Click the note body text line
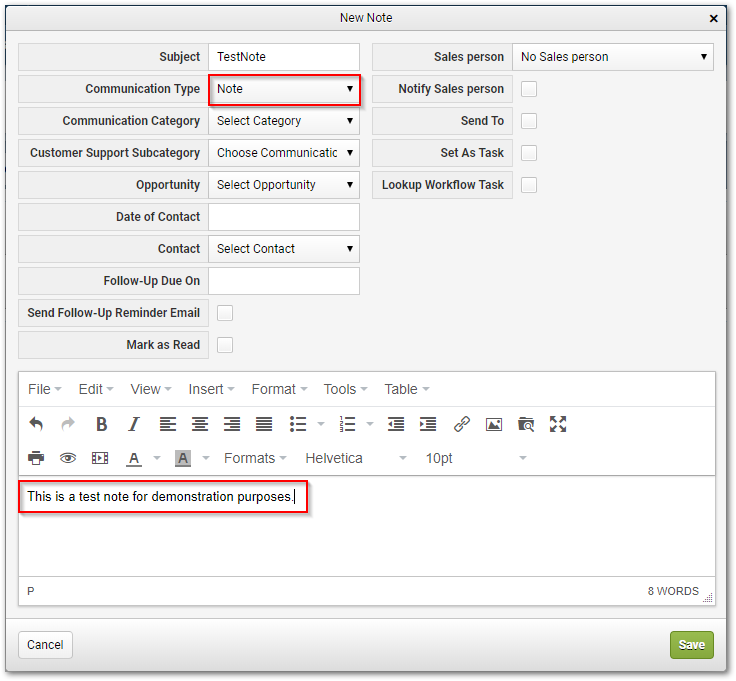This screenshot has height=681, width=736. [161, 497]
